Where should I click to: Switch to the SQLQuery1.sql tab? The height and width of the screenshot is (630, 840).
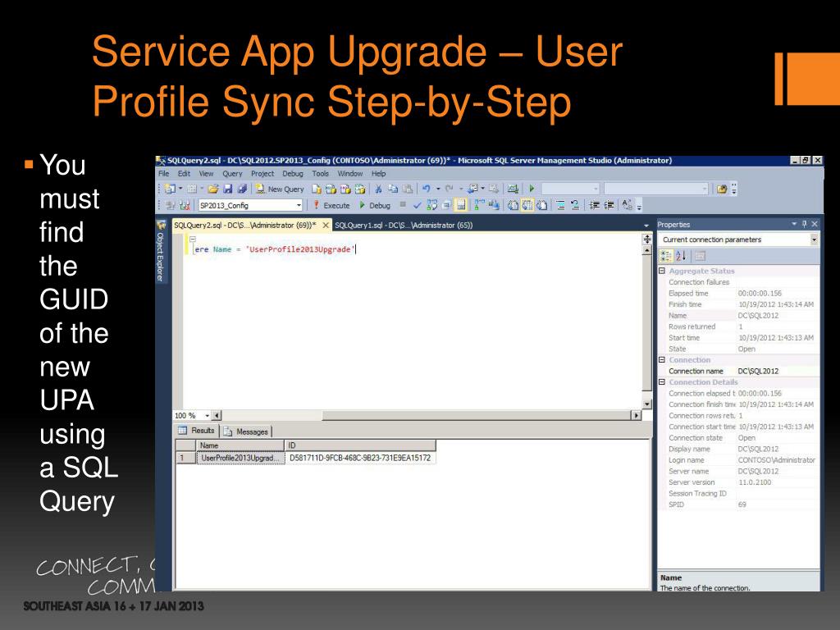(404, 226)
